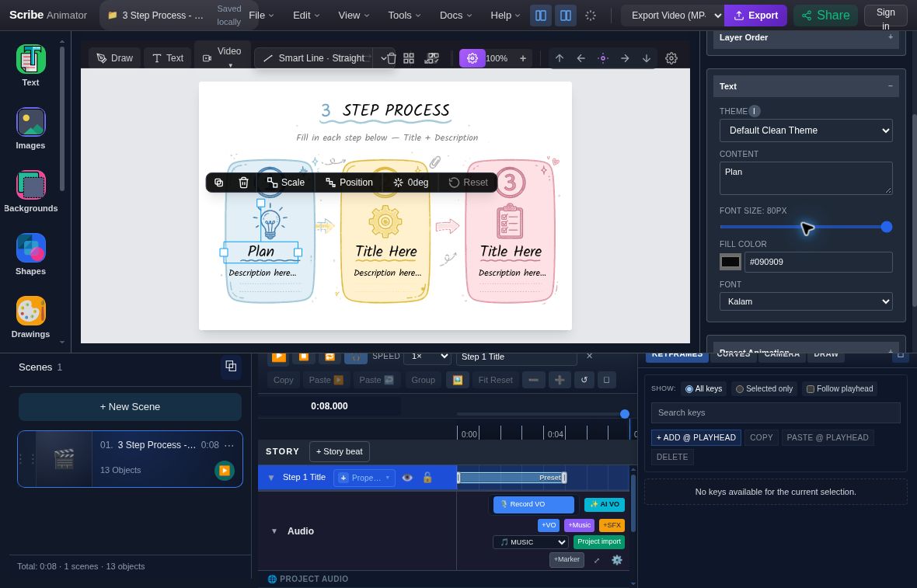Image resolution: width=917 pixels, height=588 pixels.
Task: Click the multi-select checkmark icon in toolbar
Action: (431, 57)
